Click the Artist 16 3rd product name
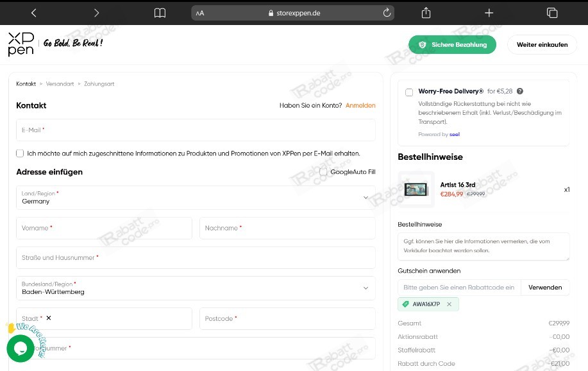This screenshot has width=588, height=371. pos(457,185)
